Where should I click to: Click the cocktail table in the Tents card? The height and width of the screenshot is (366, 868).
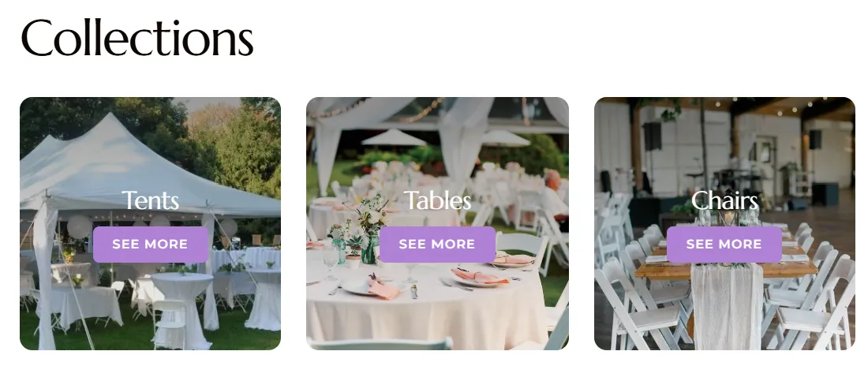183,310
